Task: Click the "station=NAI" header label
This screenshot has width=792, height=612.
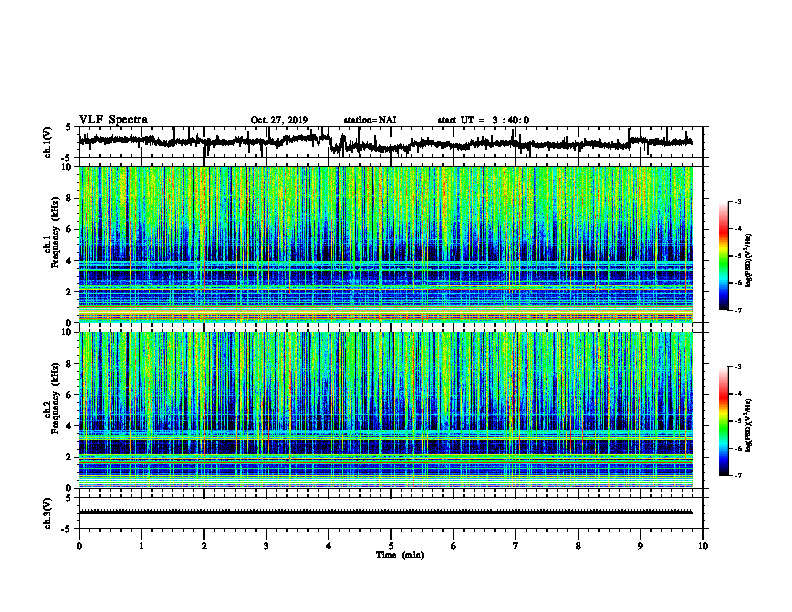Action: click(x=370, y=120)
